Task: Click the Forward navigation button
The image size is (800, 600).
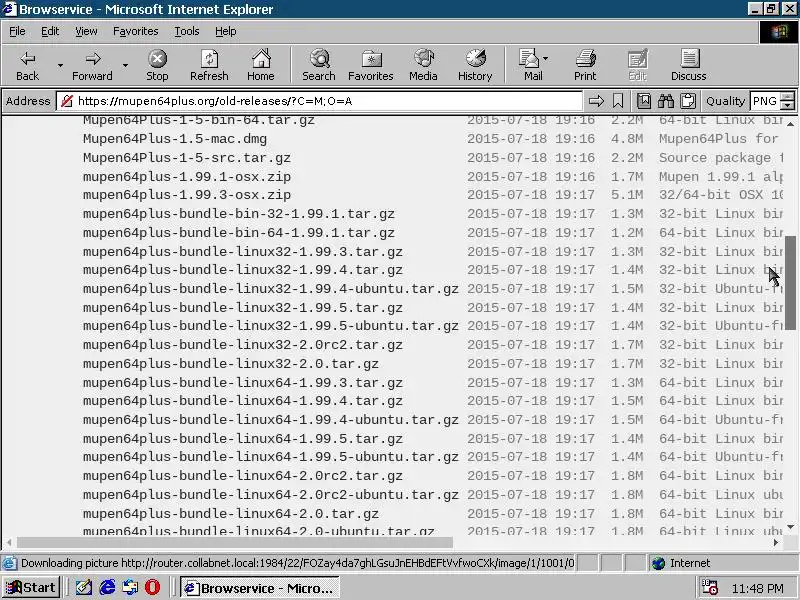Action: tap(92, 65)
